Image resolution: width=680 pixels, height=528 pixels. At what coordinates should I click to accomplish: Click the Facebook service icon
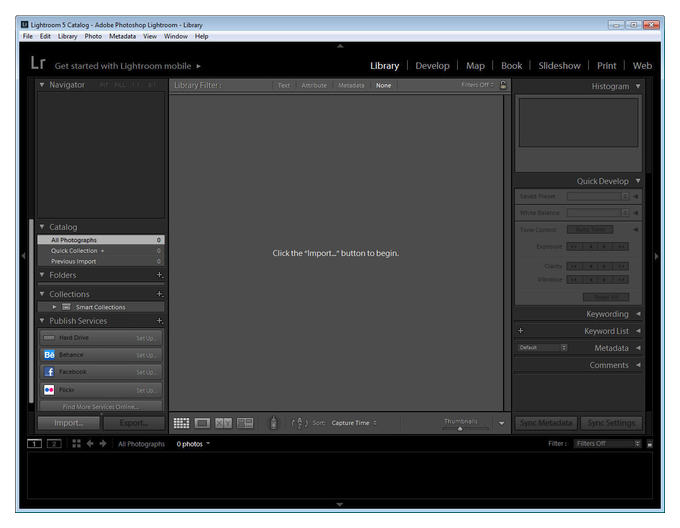tap(49, 372)
